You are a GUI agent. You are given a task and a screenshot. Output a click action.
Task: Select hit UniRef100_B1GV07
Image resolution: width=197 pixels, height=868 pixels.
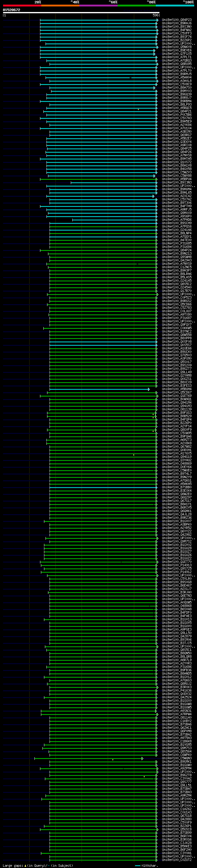(x=177, y=521)
